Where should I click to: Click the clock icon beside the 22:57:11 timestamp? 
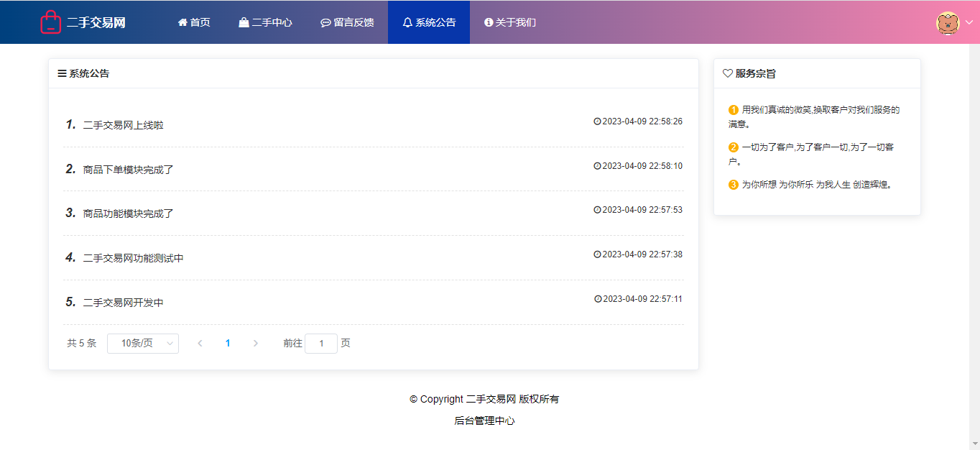(598, 299)
